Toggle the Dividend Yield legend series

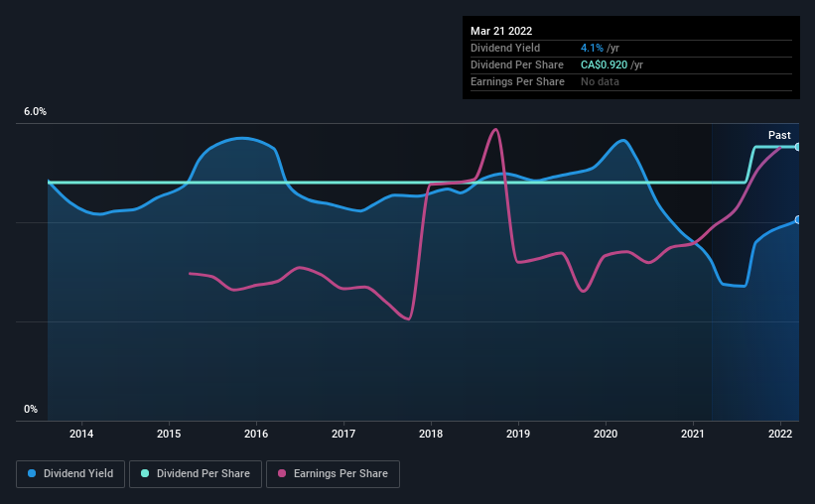[x=70, y=474]
